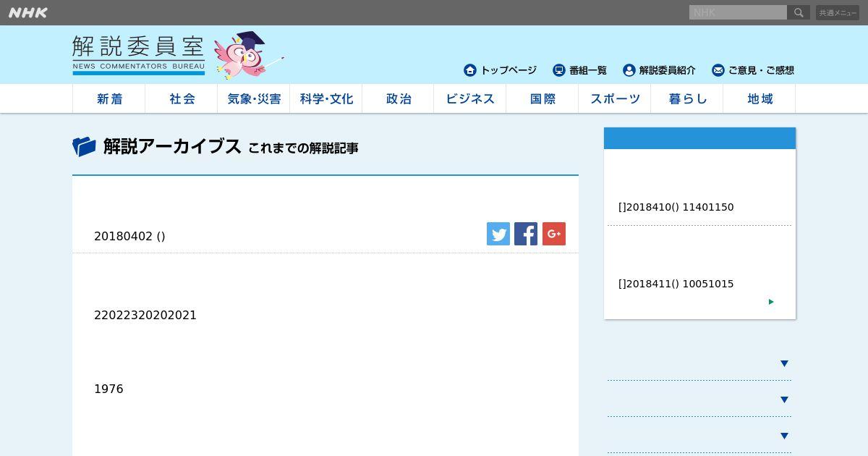The image size is (868, 456).
Task: Click the person icon beside 解説委員紹介
Action: pyautogui.click(x=629, y=70)
